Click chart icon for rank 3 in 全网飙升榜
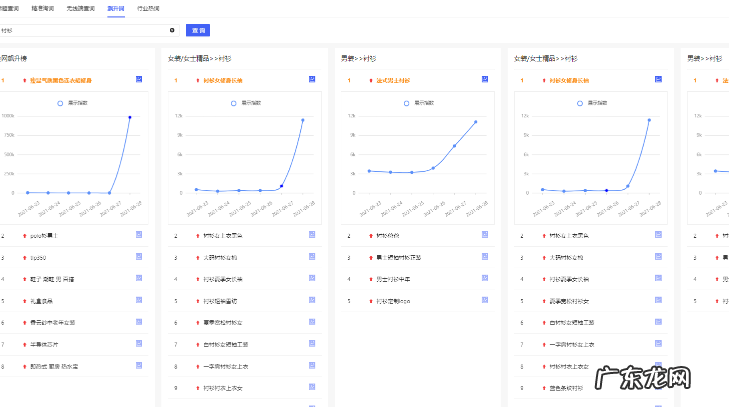The width and height of the screenshot is (729, 407). pyautogui.click(x=140, y=257)
